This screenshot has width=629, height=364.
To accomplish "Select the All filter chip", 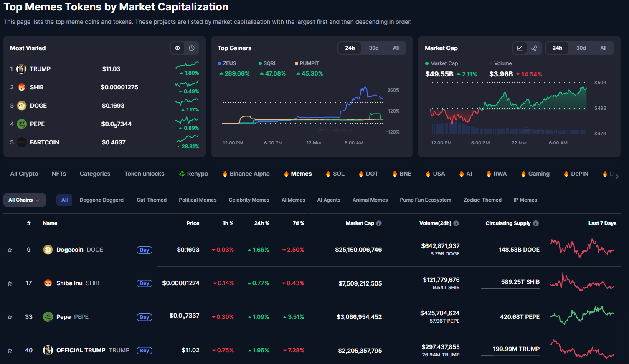I will click(x=64, y=200).
